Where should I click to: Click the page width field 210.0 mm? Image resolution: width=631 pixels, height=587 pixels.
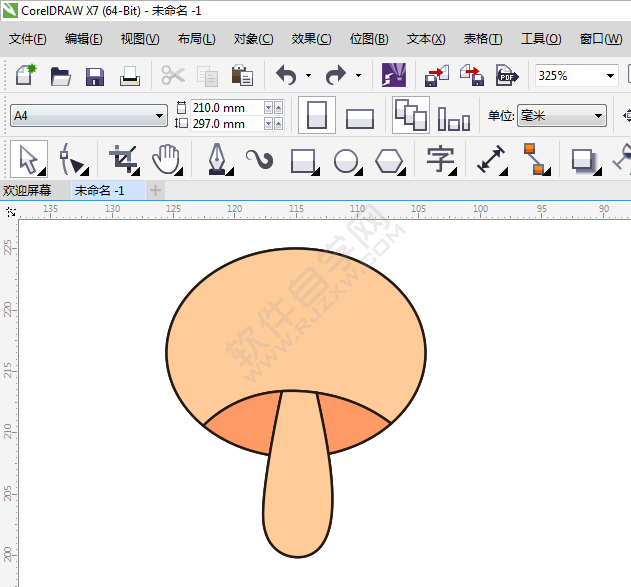point(218,107)
